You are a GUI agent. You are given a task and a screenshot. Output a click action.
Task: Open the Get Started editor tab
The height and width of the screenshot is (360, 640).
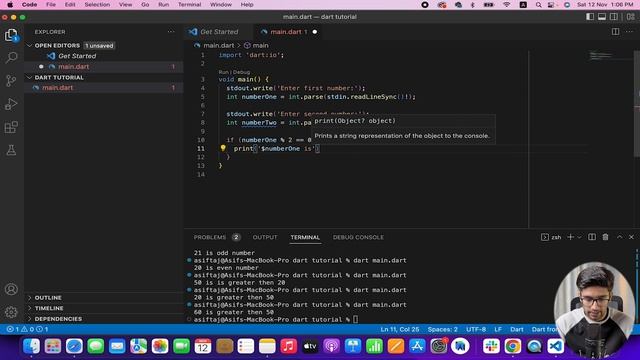coord(219,32)
